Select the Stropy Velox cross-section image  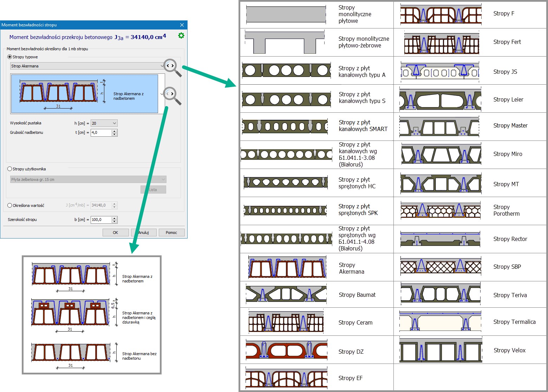pyautogui.click(x=441, y=350)
